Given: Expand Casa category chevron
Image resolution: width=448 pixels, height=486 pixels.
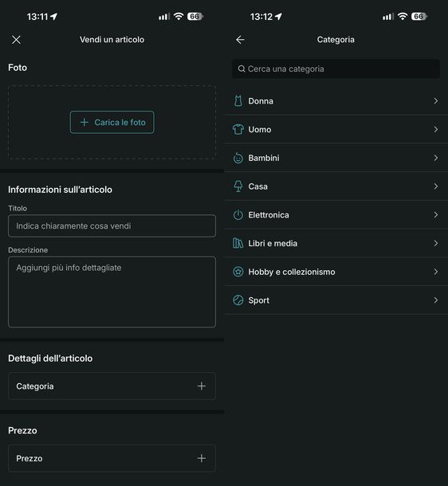Looking at the screenshot, I should [x=436, y=186].
